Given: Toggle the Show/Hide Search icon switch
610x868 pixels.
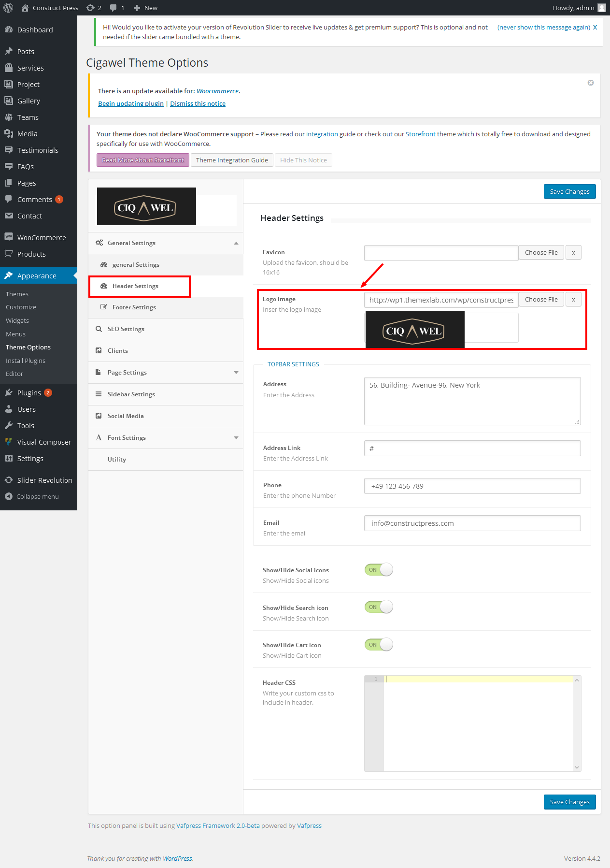Looking at the screenshot, I should [379, 607].
